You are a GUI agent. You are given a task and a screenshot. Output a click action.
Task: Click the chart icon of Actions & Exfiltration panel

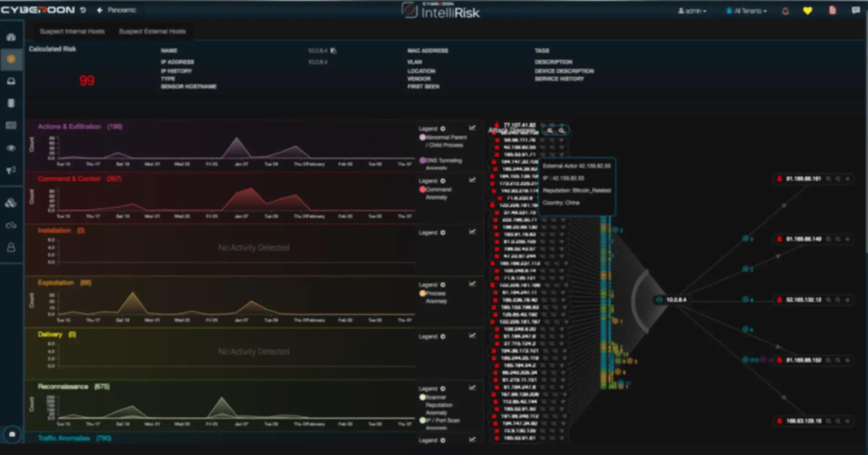coord(472,128)
